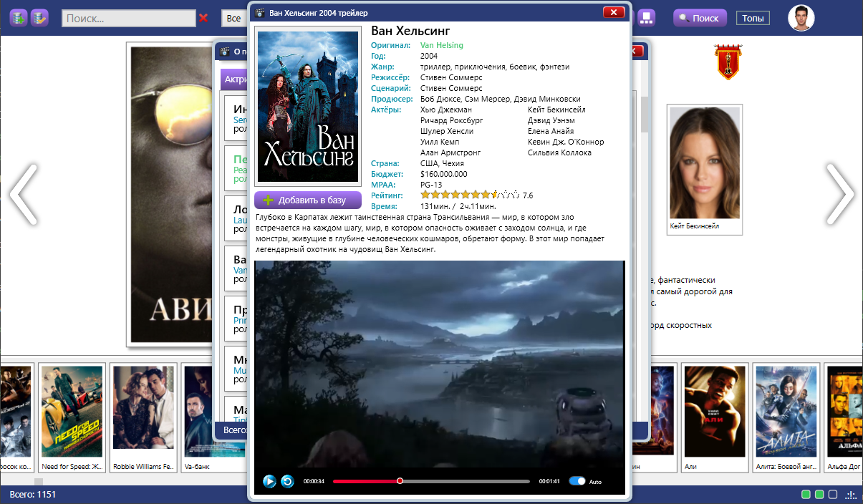Open the Все filter dropdown
Viewport: 863px width, 504px height.
click(233, 18)
